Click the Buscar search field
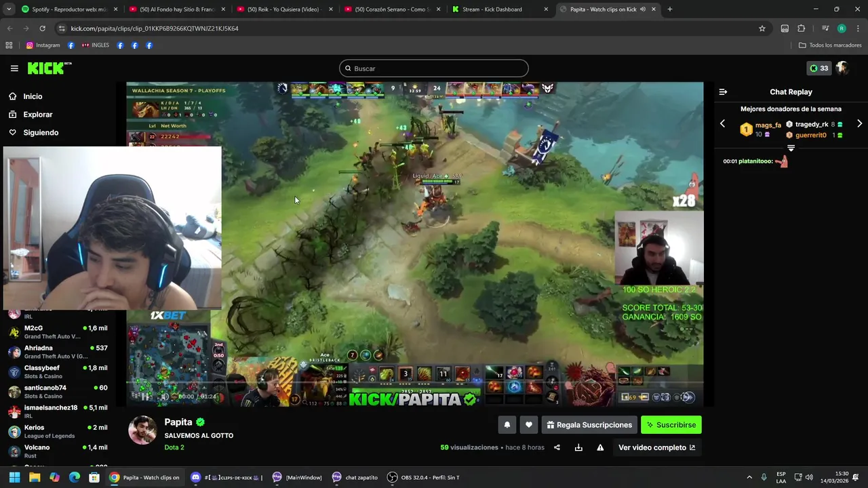 tap(433, 68)
